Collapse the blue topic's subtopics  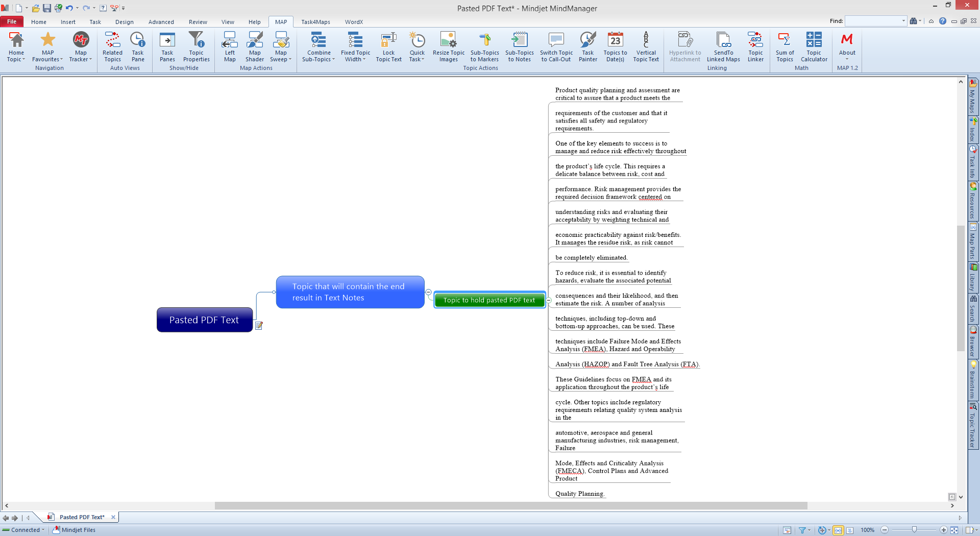(x=428, y=293)
